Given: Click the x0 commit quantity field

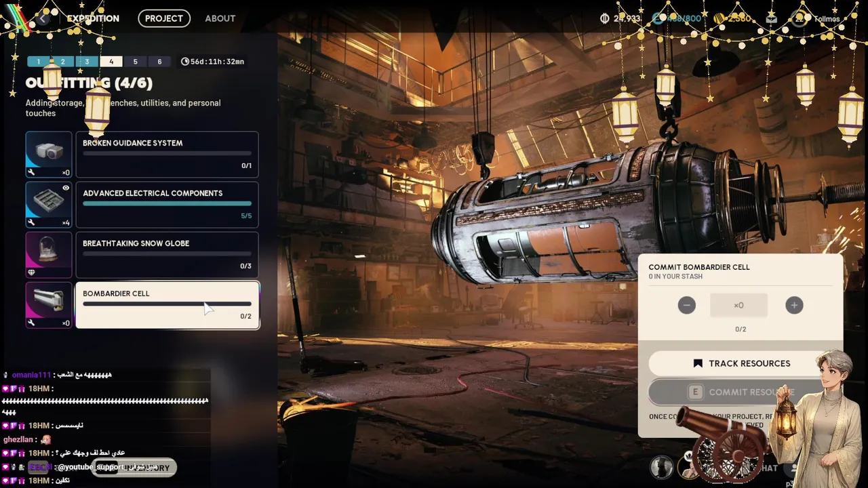Looking at the screenshot, I should (739, 305).
